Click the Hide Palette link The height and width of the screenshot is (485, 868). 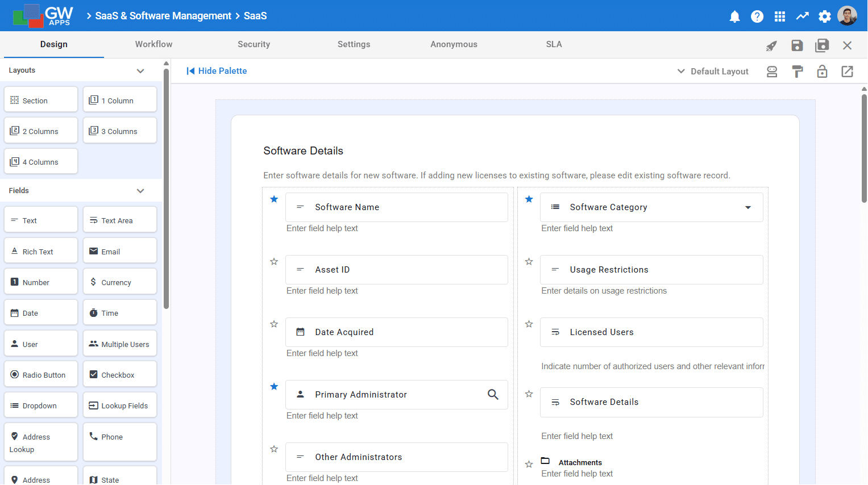(x=217, y=71)
